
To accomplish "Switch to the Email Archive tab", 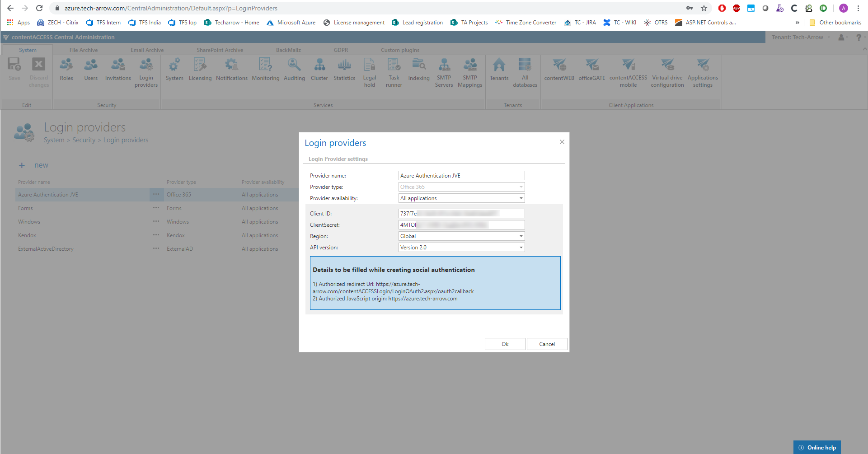I will click(147, 50).
